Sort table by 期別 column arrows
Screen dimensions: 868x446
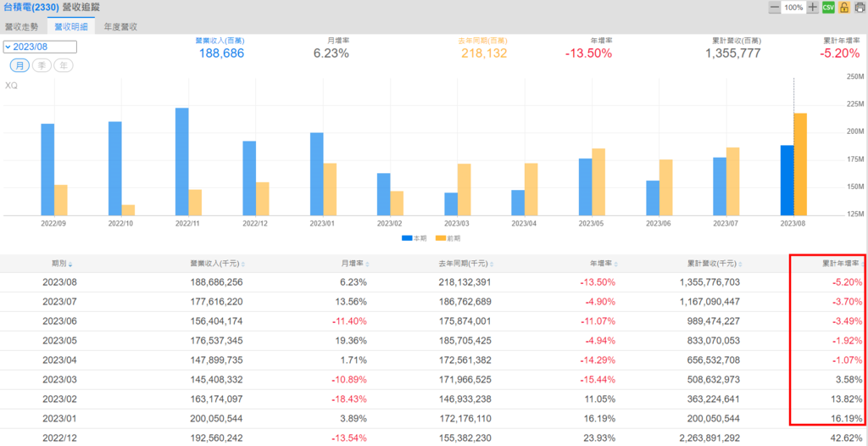pyautogui.click(x=70, y=265)
